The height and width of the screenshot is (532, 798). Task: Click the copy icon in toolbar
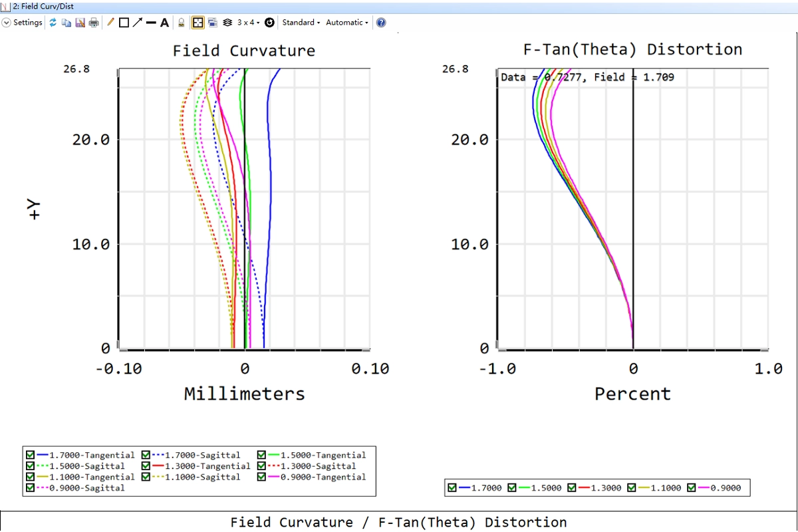(x=66, y=23)
